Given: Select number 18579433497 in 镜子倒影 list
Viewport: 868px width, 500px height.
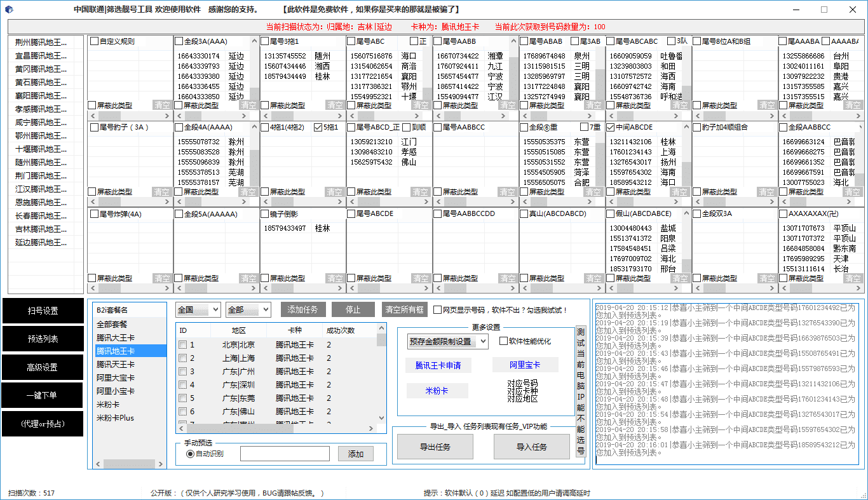Looking at the screenshot, I should click(285, 228).
